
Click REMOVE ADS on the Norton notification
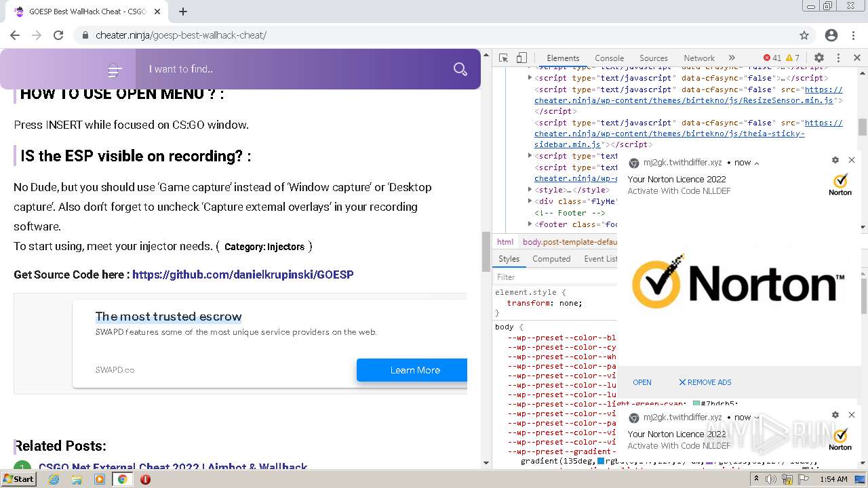pyautogui.click(x=705, y=382)
